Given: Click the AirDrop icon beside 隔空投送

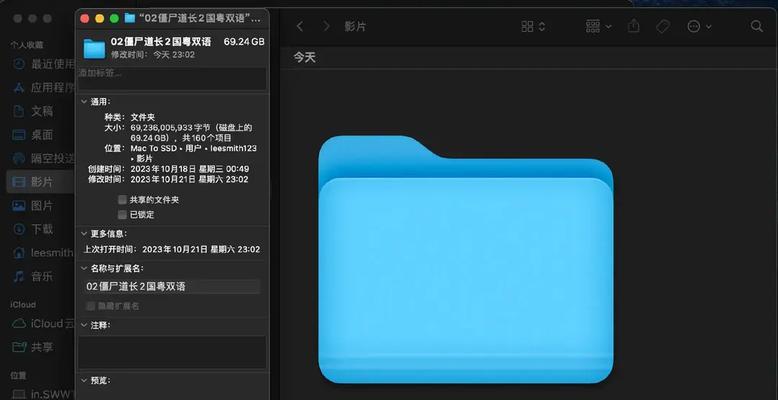Looking at the screenshot, I should coord(19,158).
